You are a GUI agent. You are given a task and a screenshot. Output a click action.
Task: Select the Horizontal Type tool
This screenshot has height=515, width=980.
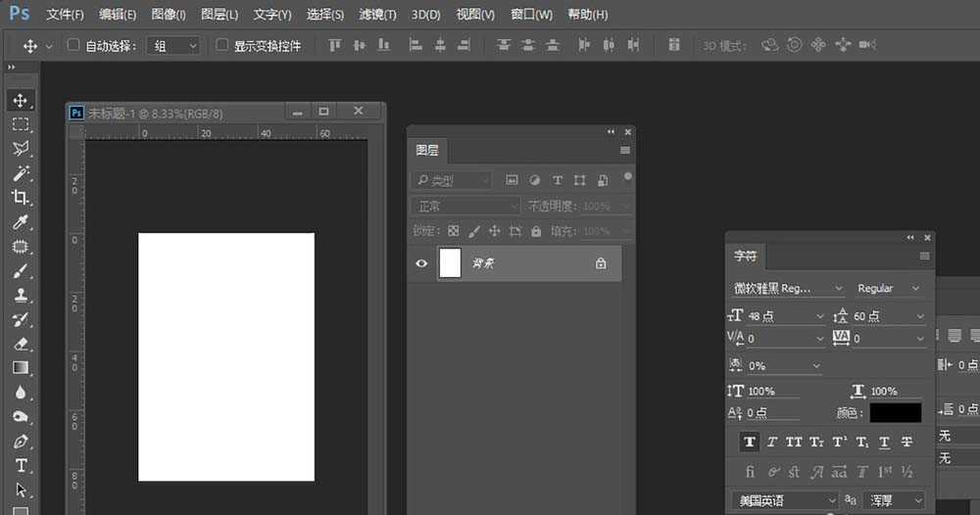click(x=21, y=466)
